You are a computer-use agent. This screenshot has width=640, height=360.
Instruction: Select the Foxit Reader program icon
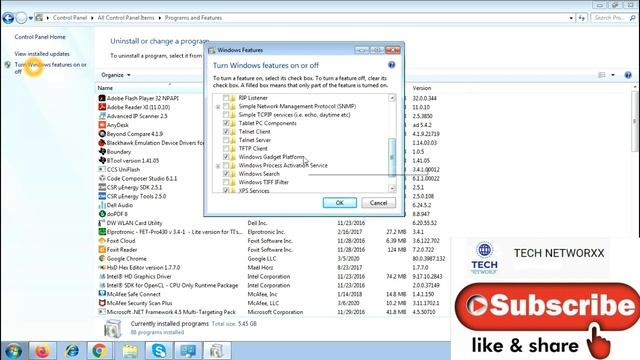tap(102, 249)
